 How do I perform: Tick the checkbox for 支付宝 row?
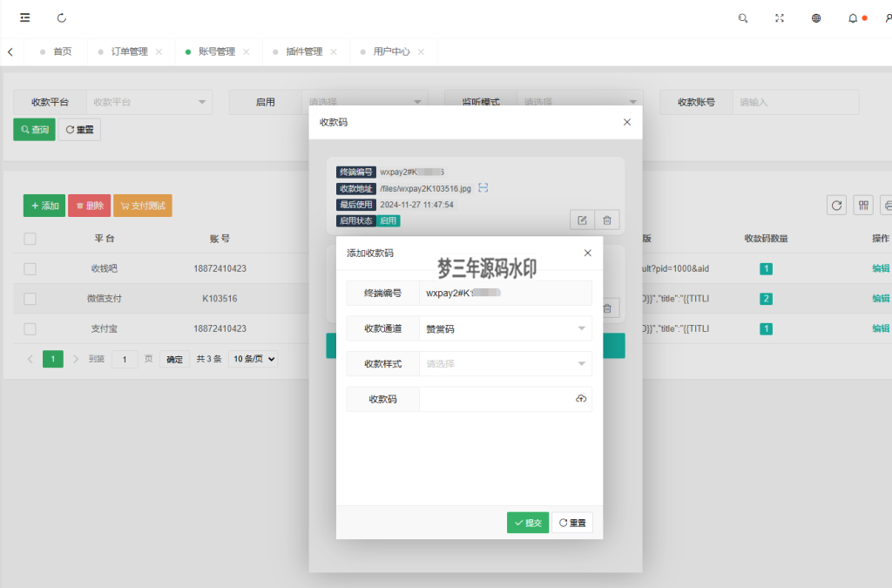click(x=30, y=328)
